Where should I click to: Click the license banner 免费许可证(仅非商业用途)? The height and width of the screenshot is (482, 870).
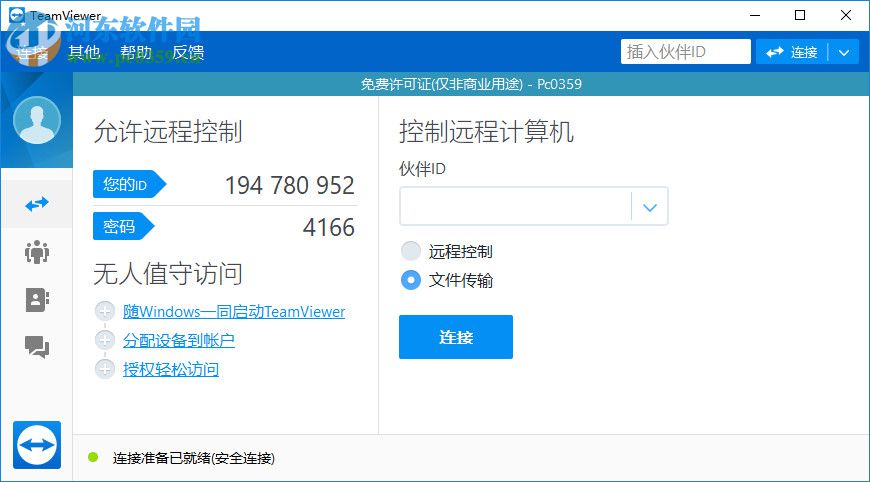[442, 84]
